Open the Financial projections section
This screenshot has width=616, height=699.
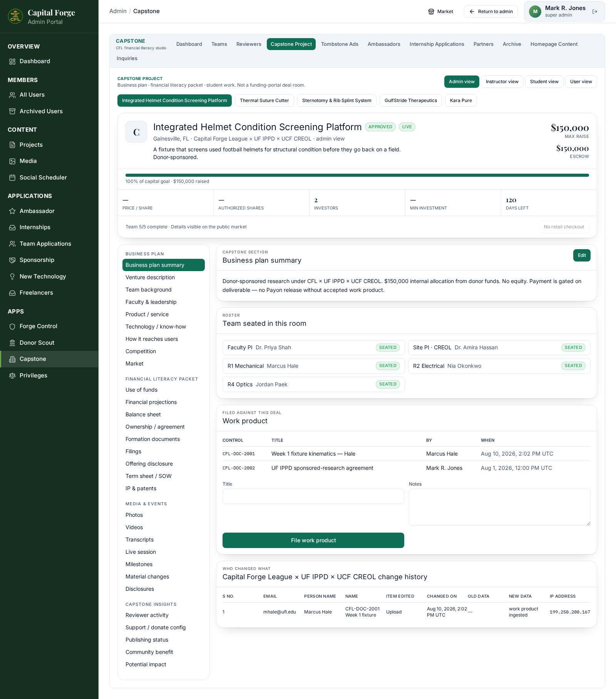151,402
